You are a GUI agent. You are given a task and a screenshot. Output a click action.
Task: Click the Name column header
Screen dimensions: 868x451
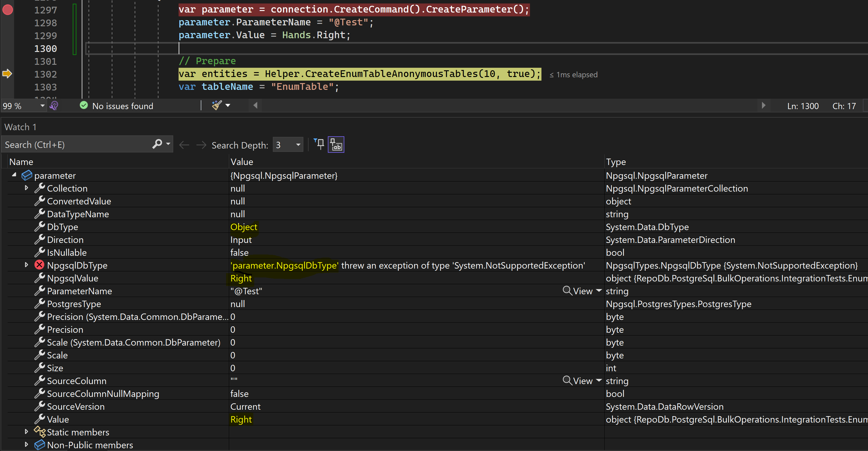21,162
